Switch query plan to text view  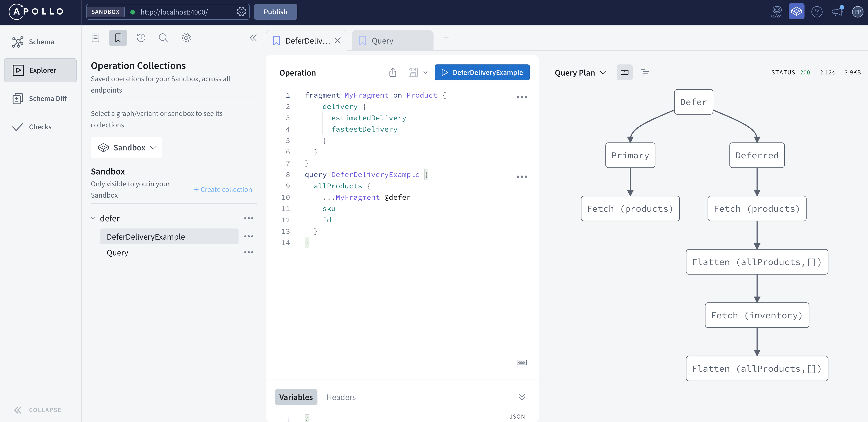pyautogui.click(x=645, y=72)
